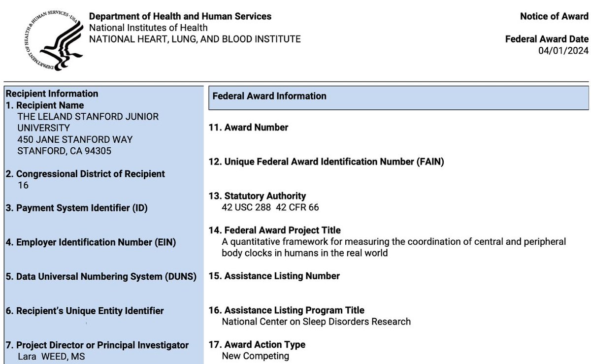The image size is (591, 364).
Task: Click '14. Federal Award Project Title' label
Action: pos(275,231)
